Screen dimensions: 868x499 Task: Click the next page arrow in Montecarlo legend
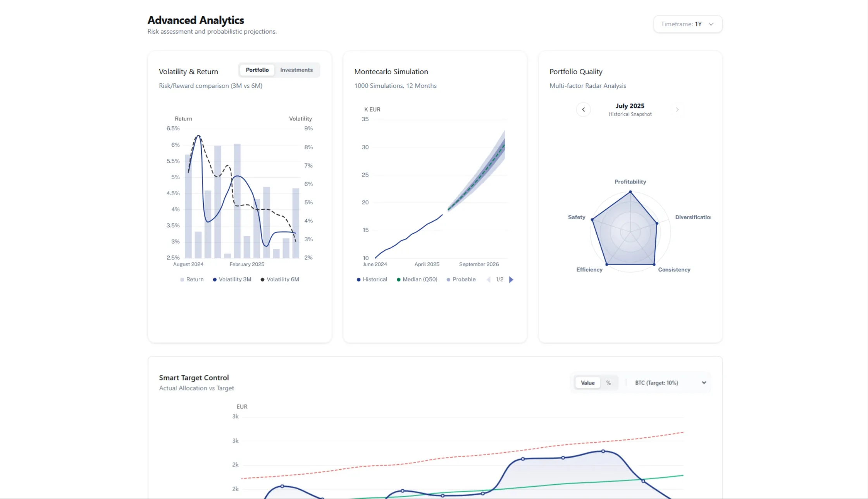pos(511,279)
